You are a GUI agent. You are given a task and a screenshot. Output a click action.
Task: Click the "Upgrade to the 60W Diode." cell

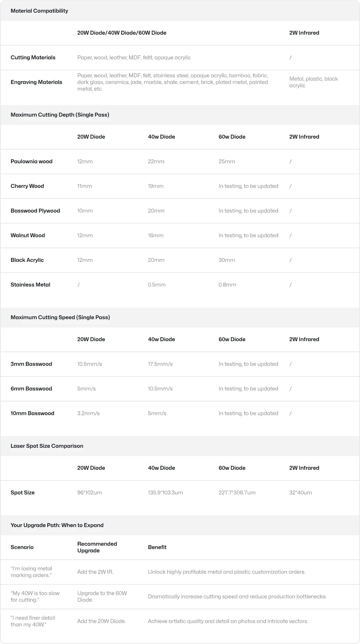pos(102,596)
